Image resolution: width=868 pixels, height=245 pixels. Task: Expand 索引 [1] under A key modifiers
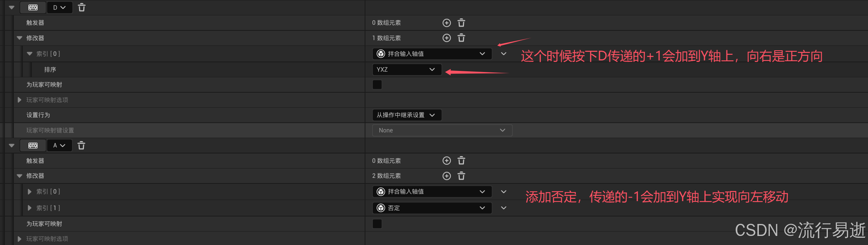point(30,208)
